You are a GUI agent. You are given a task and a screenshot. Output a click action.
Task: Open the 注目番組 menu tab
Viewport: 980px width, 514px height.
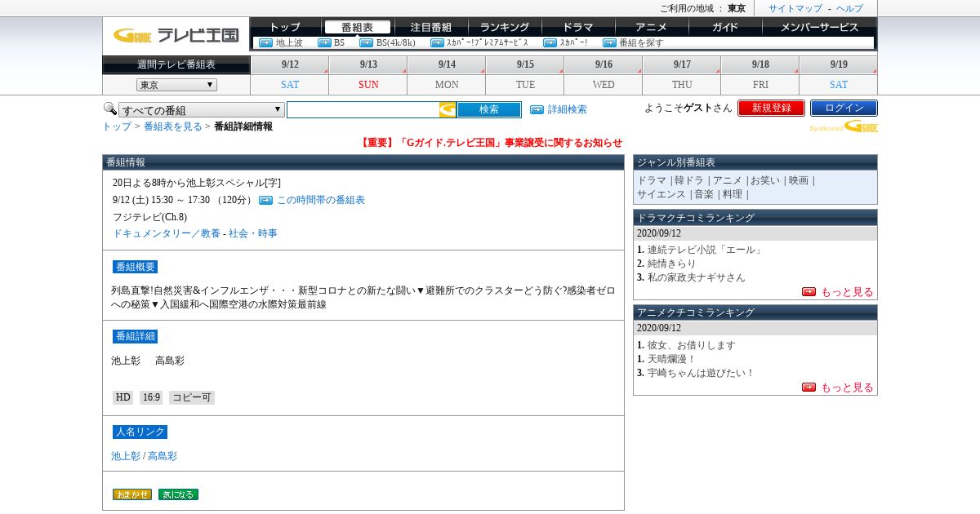click(x=430, y=27)
